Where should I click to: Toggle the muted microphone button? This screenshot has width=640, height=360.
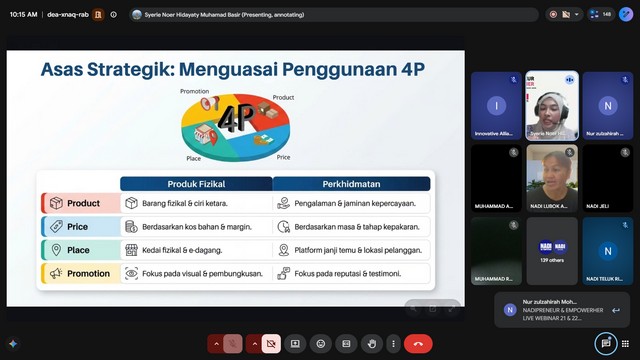click(x=233, y=344)
